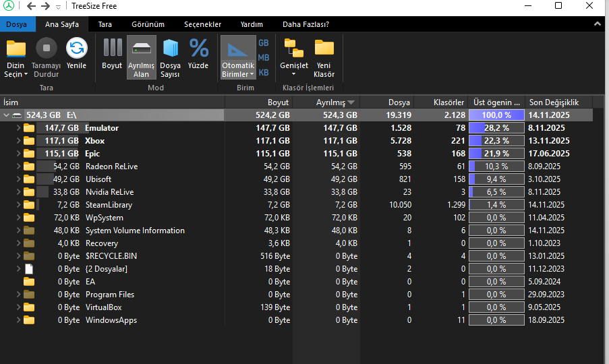Collapse the ribbon with the chevron

(x=598, y=24)
